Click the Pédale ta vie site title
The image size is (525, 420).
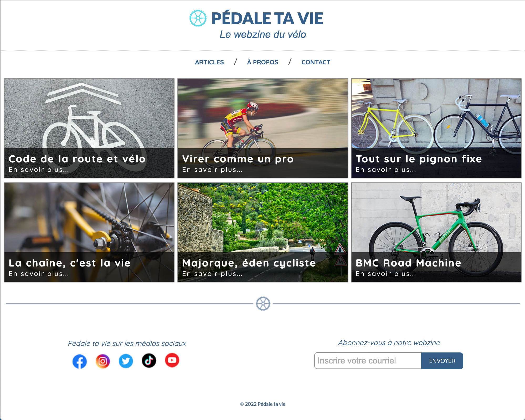tap(267, 18)
